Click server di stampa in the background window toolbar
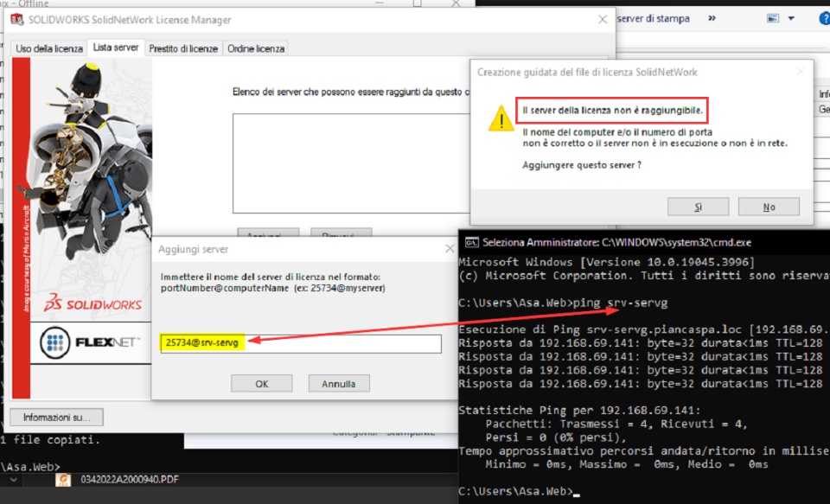 tap(654, 18)
